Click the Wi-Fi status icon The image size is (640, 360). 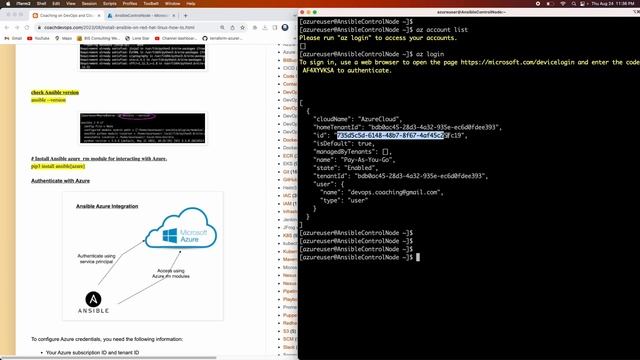[563, 3]
